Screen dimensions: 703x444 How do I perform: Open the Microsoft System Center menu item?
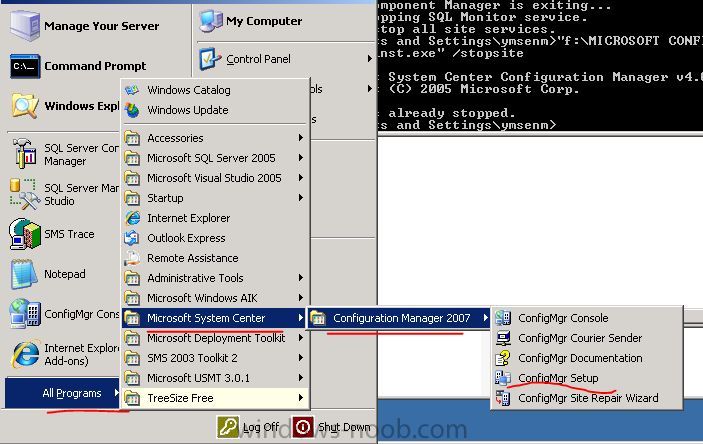pos(215,318)
